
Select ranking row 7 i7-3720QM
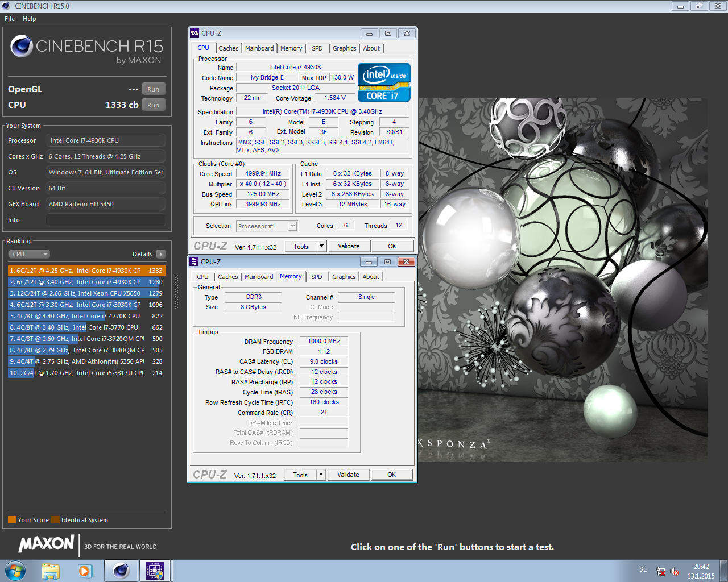tap(86, 339)
